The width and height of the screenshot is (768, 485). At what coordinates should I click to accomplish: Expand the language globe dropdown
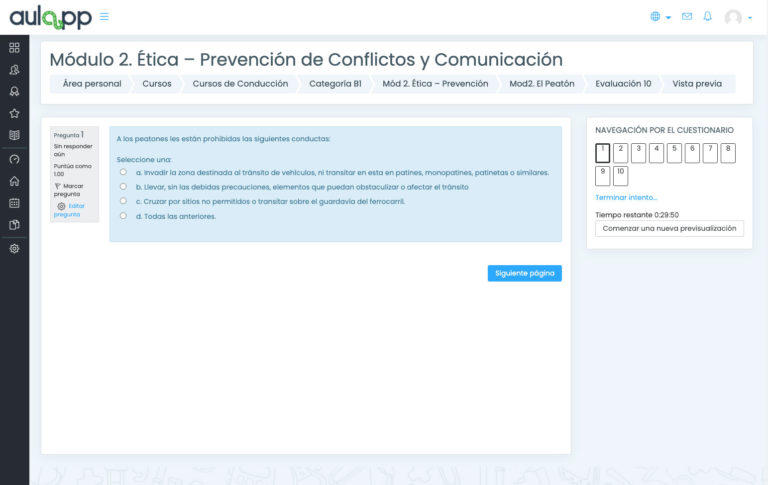(x=660, y=17)
